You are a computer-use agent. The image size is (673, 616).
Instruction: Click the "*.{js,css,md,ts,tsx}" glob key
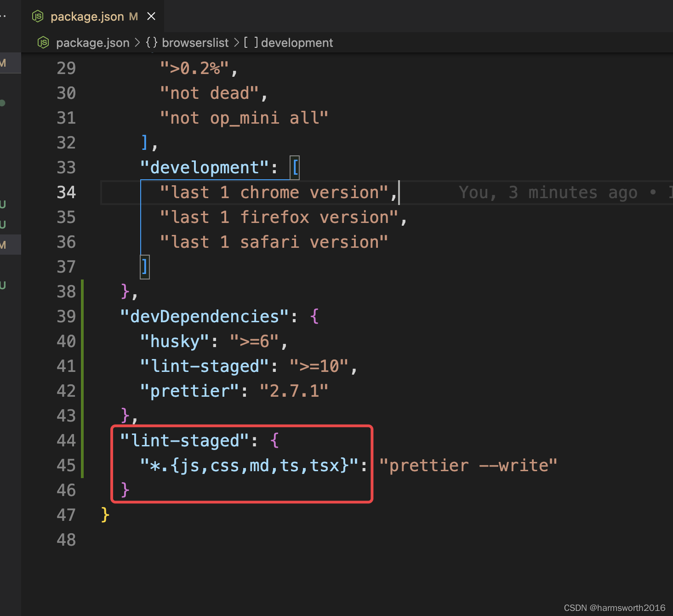249,466
